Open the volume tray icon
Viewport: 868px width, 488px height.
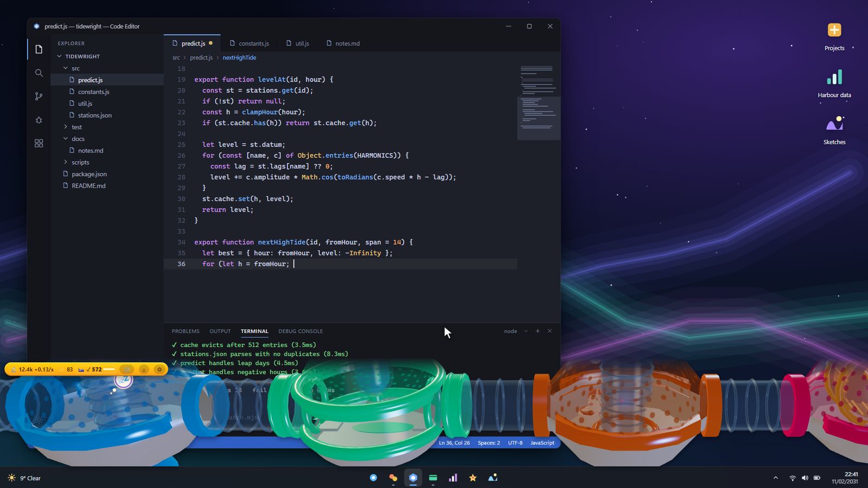click(805, 478)
